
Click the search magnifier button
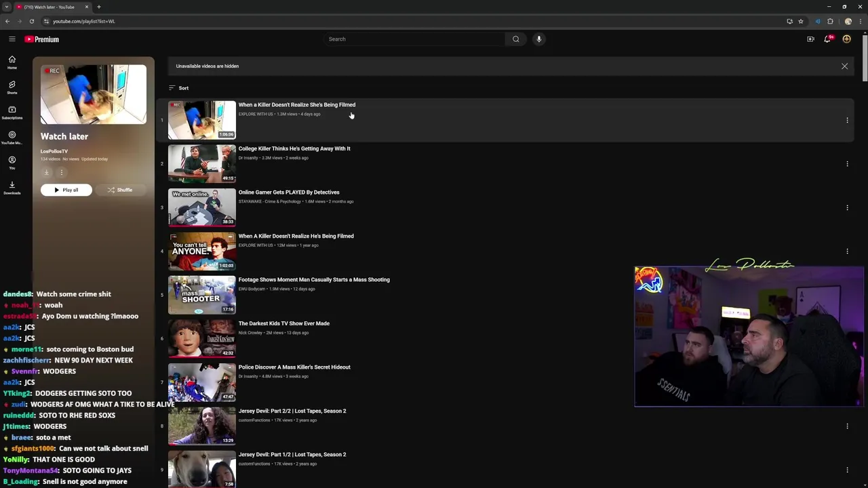pos(515,39)
